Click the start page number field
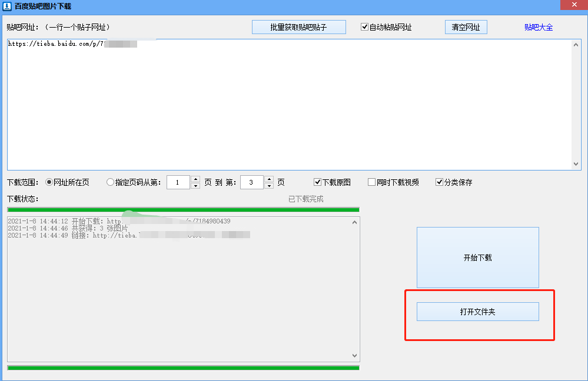The width and height of the screenshot is (588, 381). [x=178, y=182]
